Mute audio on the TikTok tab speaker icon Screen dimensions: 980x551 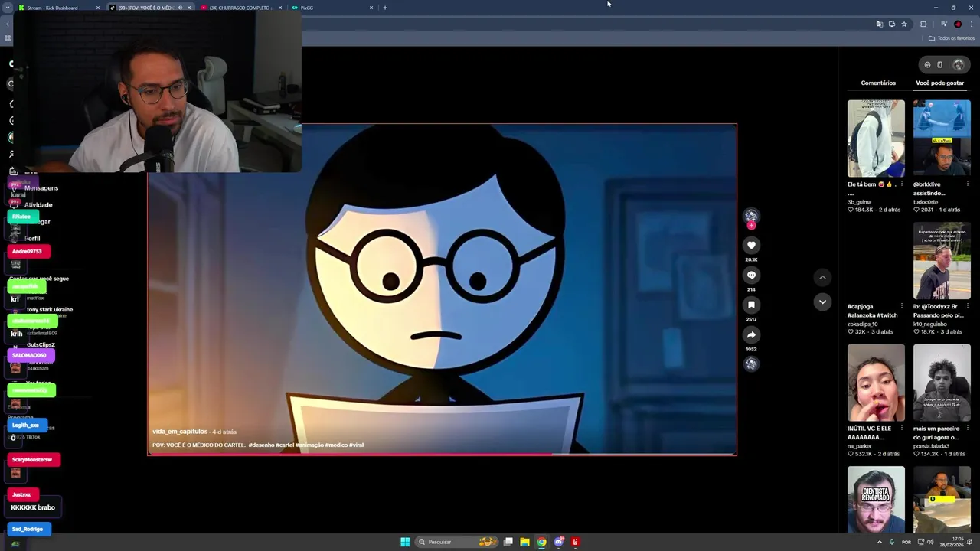click(x=180, y=8)
